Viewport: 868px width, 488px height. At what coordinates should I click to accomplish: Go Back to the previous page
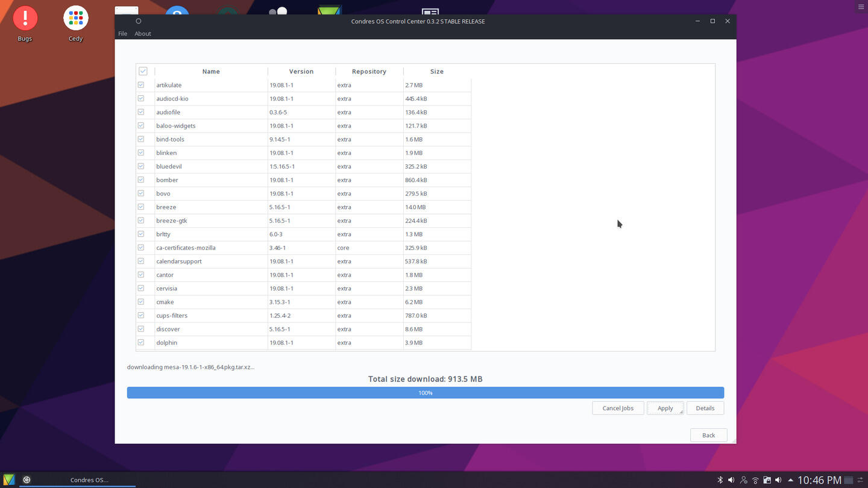pos(709,435)
